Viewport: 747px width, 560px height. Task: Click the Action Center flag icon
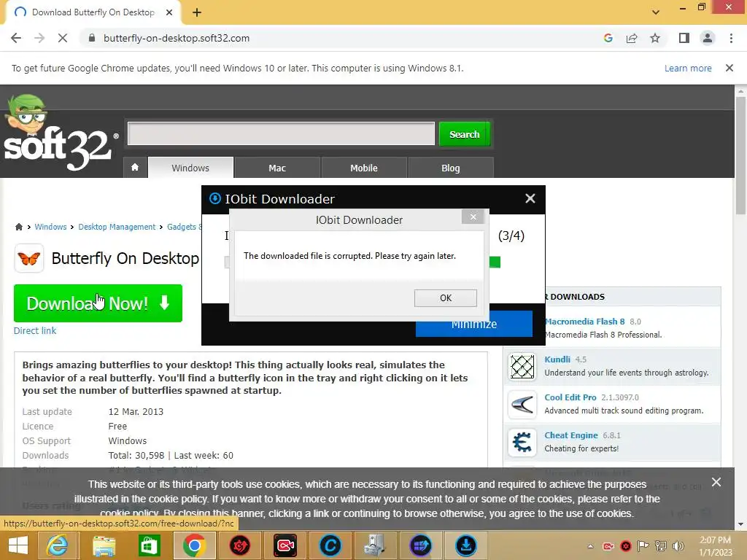[643, 546]
